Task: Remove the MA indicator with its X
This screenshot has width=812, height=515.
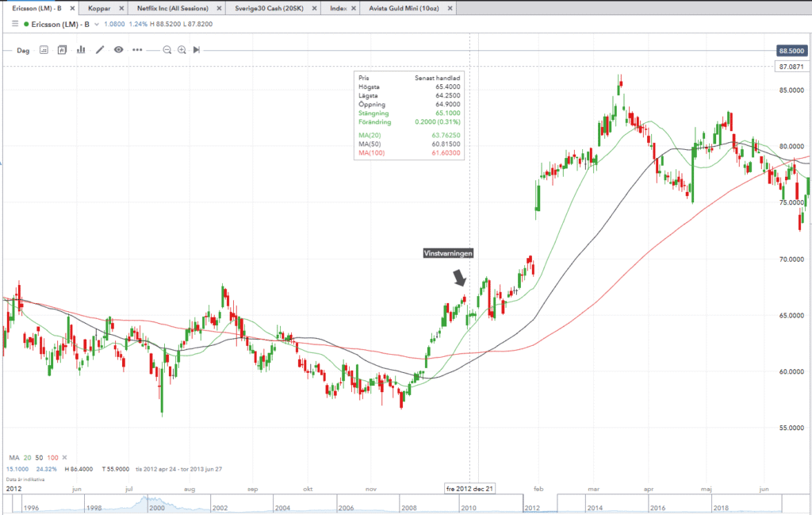Action: 65,458
